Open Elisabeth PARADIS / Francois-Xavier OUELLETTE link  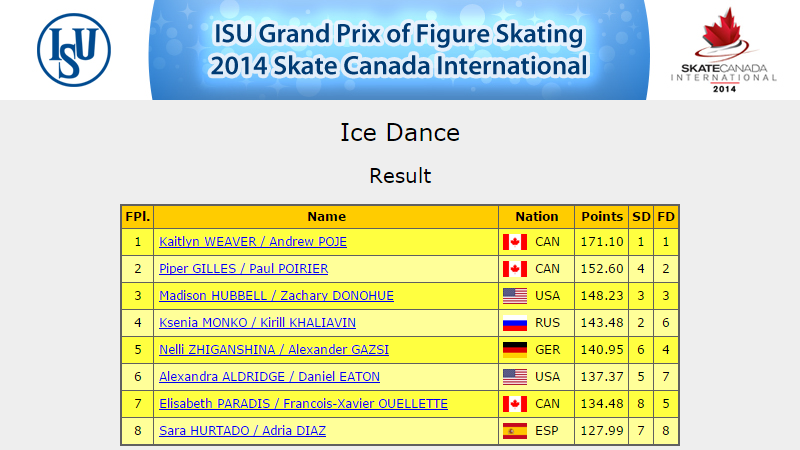(304, 404)
